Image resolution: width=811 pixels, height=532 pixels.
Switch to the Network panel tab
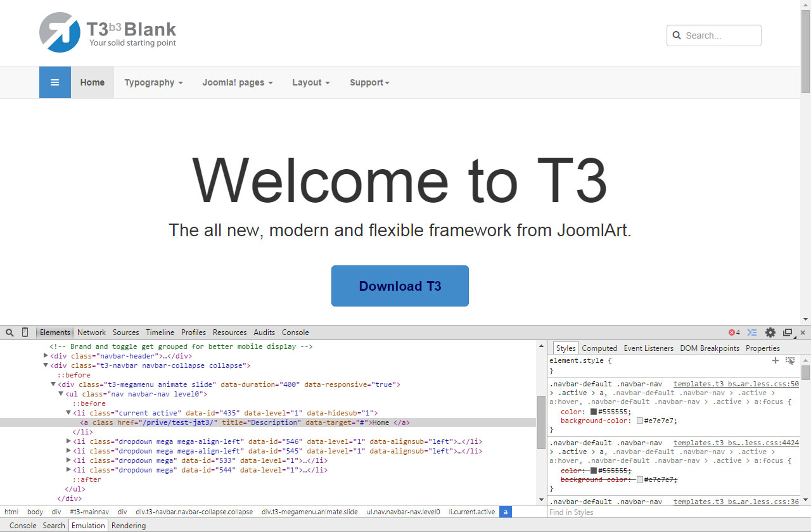coord(92,332)
